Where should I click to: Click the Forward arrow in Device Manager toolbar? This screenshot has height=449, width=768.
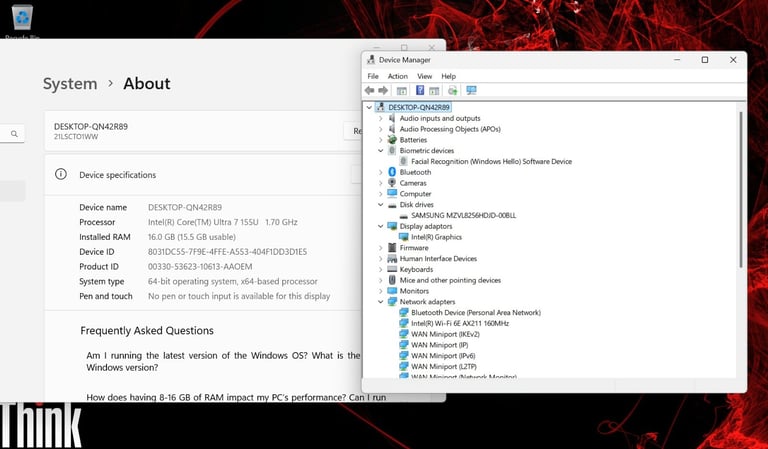[x=383, y=91]
